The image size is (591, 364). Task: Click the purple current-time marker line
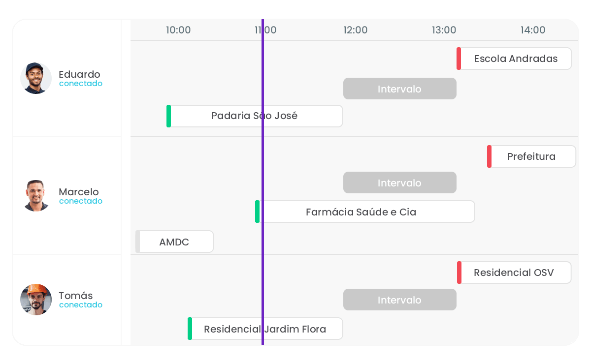(x=263, y=182)
